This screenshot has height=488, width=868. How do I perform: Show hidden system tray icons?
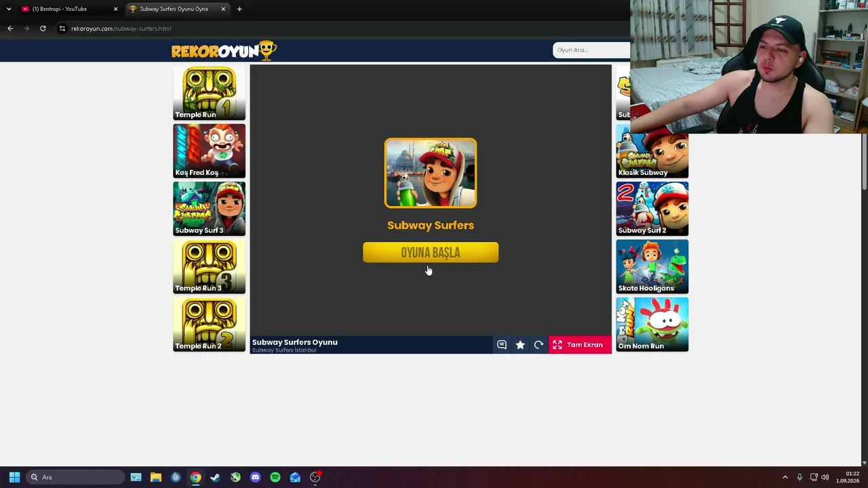[785, 477]
